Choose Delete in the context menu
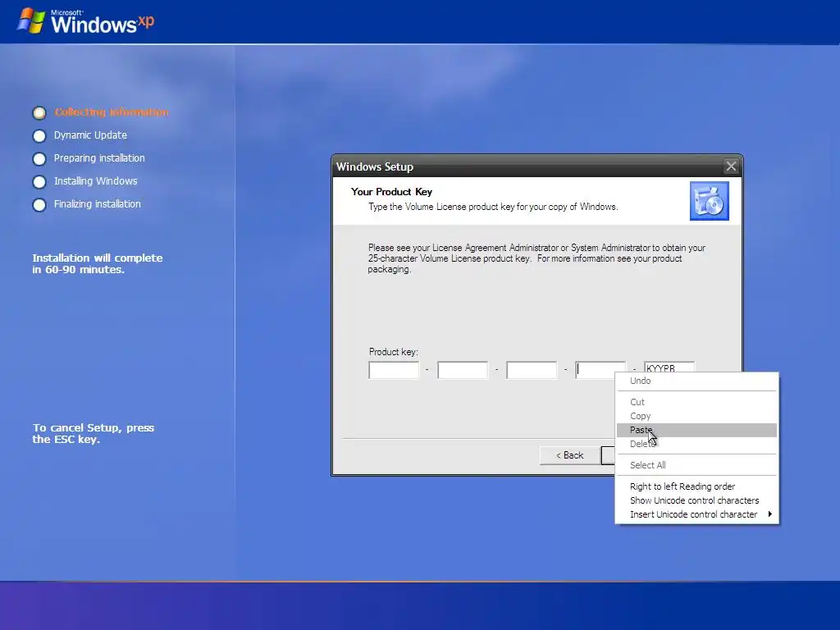 [696, 444]
